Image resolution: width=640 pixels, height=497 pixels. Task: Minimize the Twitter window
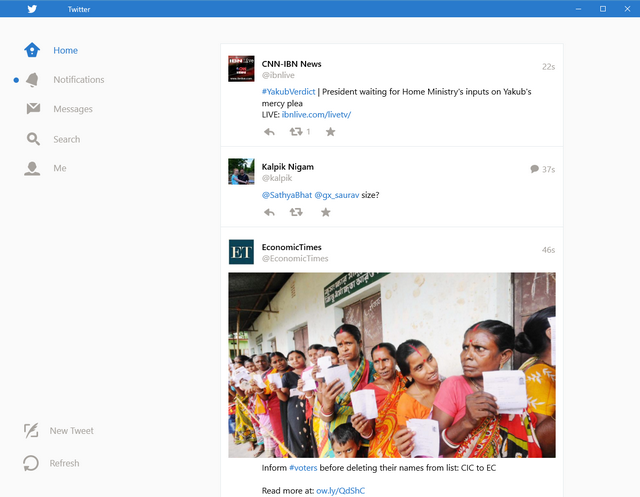click(x=578, y=9)
